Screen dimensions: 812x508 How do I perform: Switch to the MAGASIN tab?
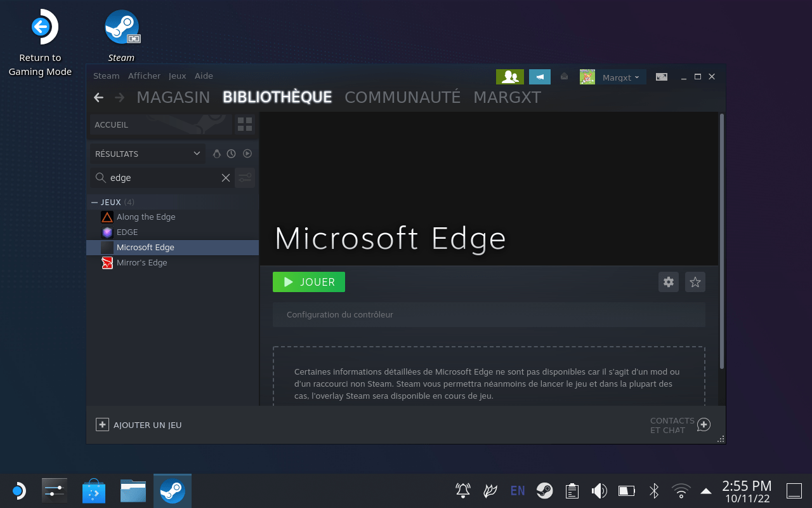point(173,97)
